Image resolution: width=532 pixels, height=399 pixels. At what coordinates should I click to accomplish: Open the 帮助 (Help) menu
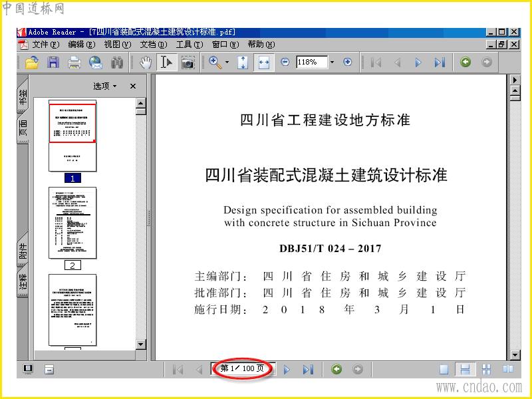261,45
